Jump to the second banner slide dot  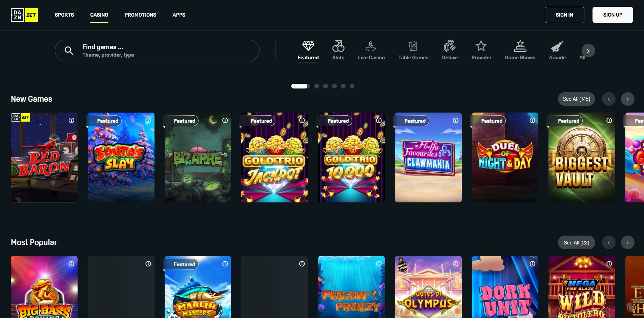pos(317,86)
